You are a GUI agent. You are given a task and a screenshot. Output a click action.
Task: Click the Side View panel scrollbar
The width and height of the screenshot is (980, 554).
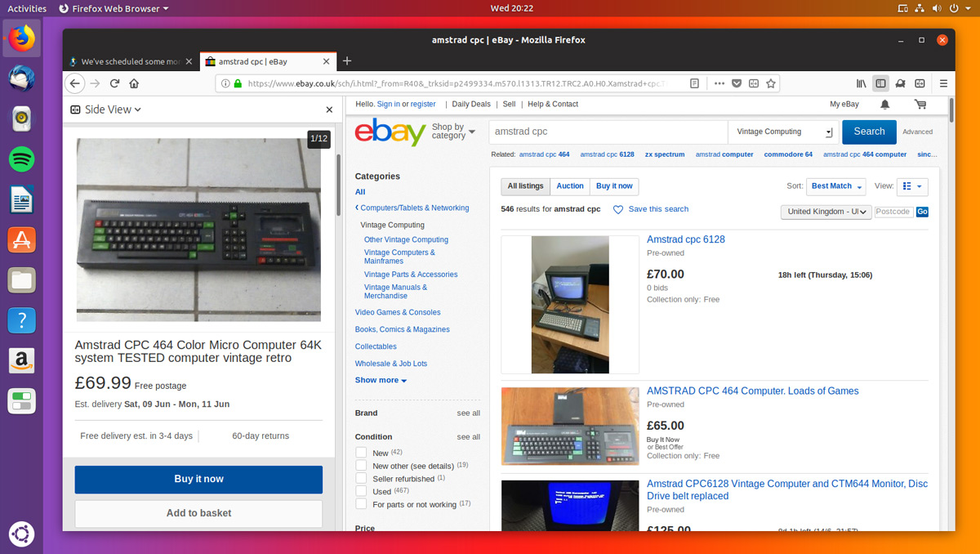pos(339,184)
